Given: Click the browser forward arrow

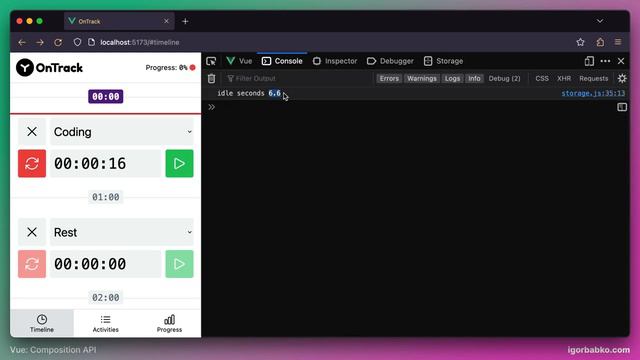Looking at the screenshot, I should tap(40, 42).
